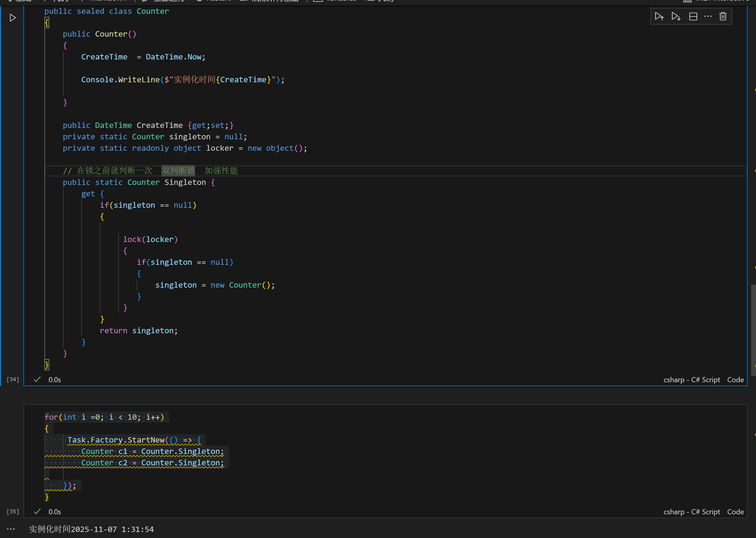Click execution count label [34]
Screen dimensions: 756x538
pos(13,379)
